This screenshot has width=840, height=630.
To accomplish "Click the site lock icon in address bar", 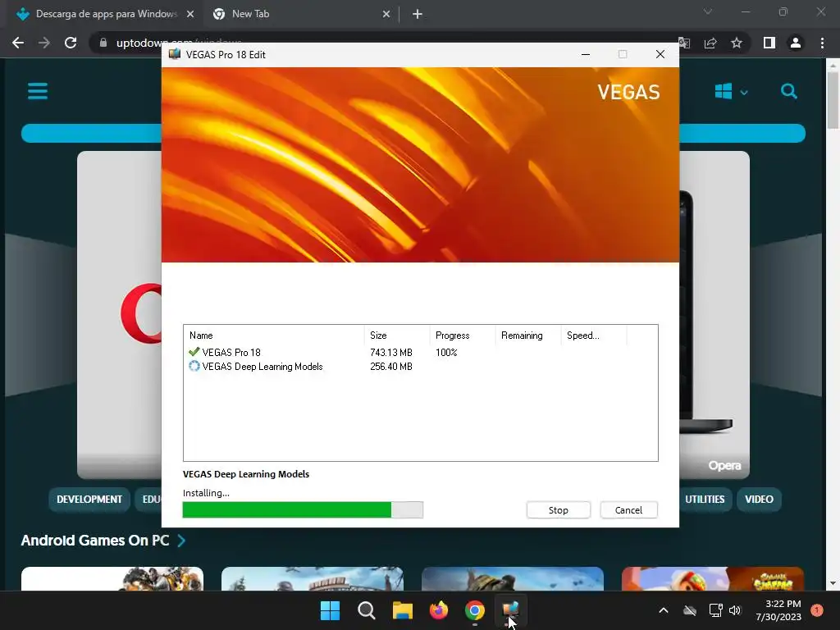I will (103, 43).
